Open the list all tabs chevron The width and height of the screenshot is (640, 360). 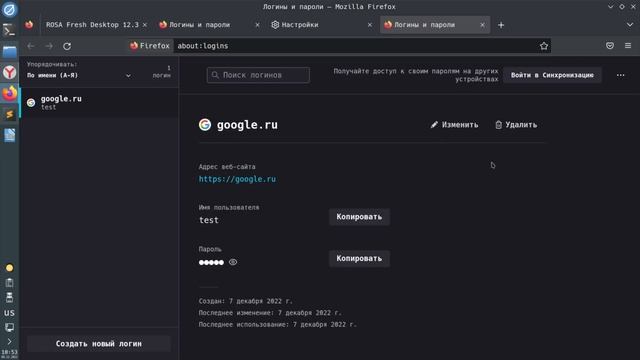[x=630, y=25]
